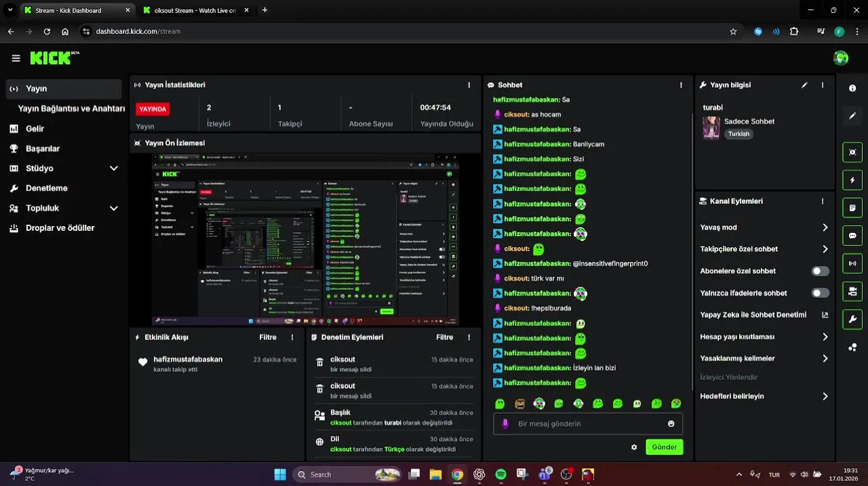
Task: Click the pencil icon in the right sidebar
Action: coord(852,115)
